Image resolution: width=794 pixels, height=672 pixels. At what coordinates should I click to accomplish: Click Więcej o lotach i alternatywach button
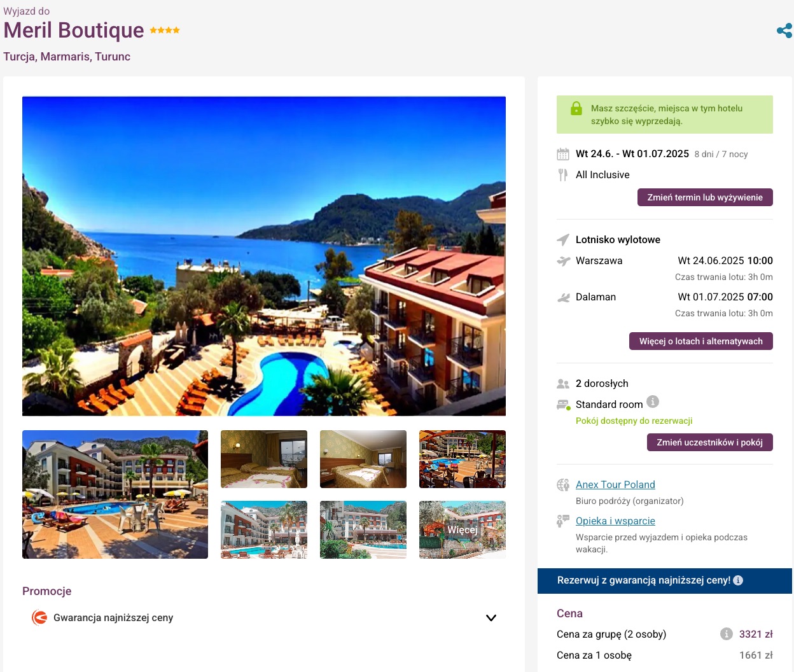(x=701, y=341)
